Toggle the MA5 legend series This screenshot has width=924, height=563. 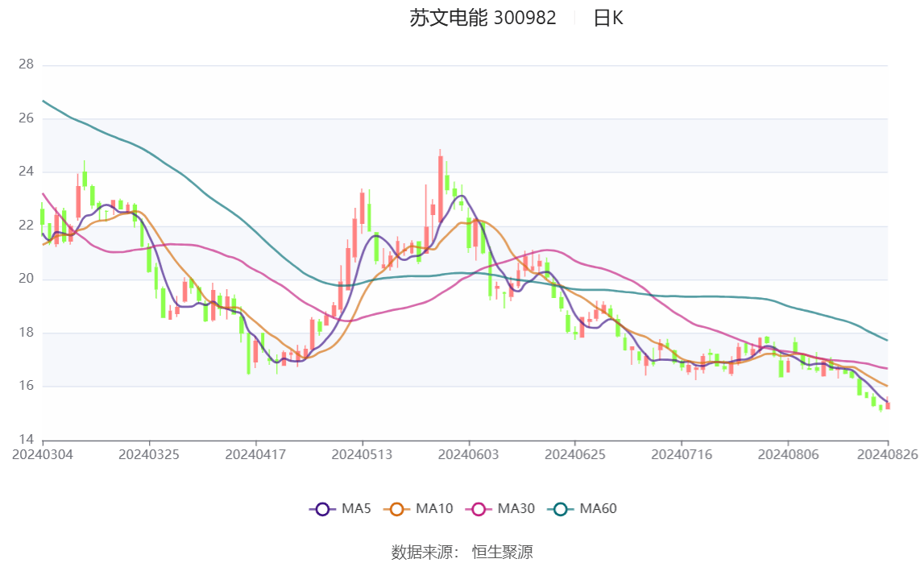click(x=340, y=509)
